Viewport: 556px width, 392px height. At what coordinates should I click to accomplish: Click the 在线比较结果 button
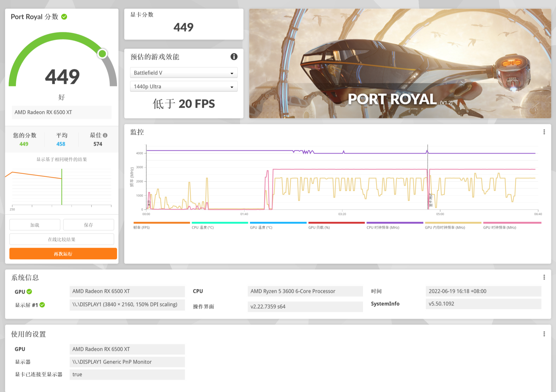(62, 239)
